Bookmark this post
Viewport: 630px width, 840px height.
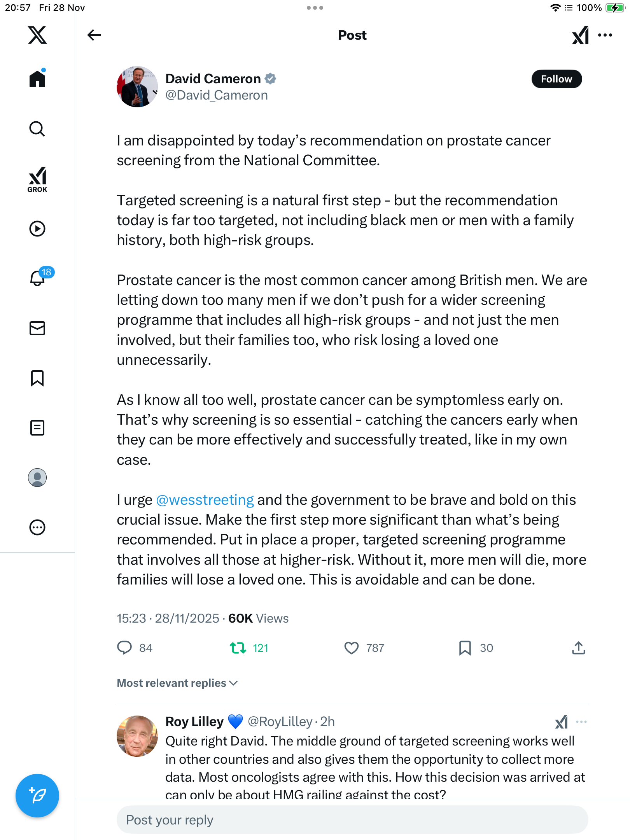(x=465, y=648)
